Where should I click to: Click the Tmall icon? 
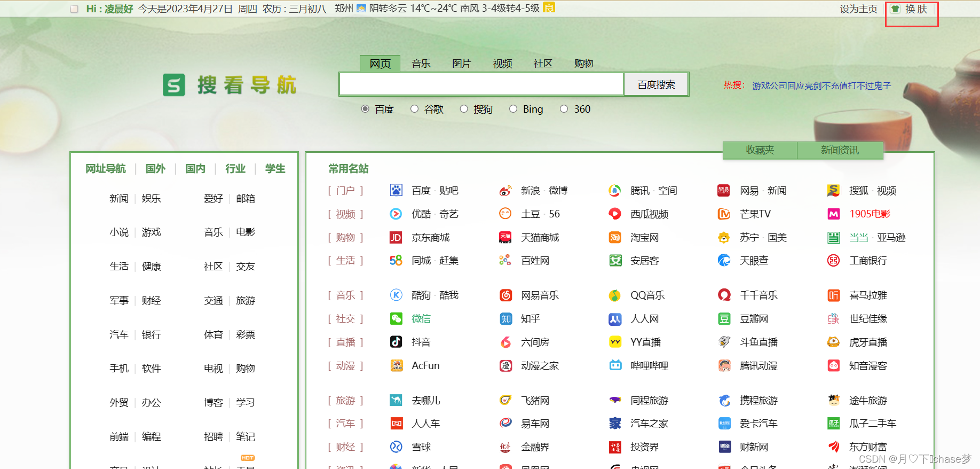[505, 237]
